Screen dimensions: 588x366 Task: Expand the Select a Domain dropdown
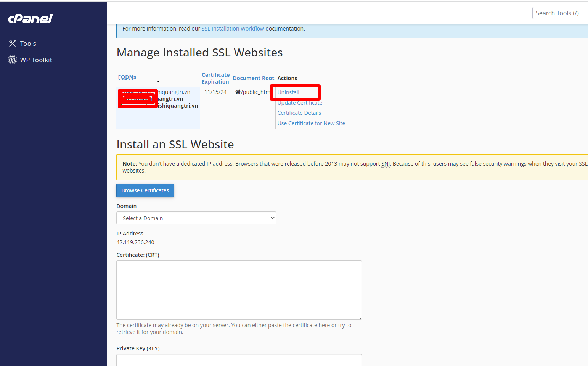point(196,218)
